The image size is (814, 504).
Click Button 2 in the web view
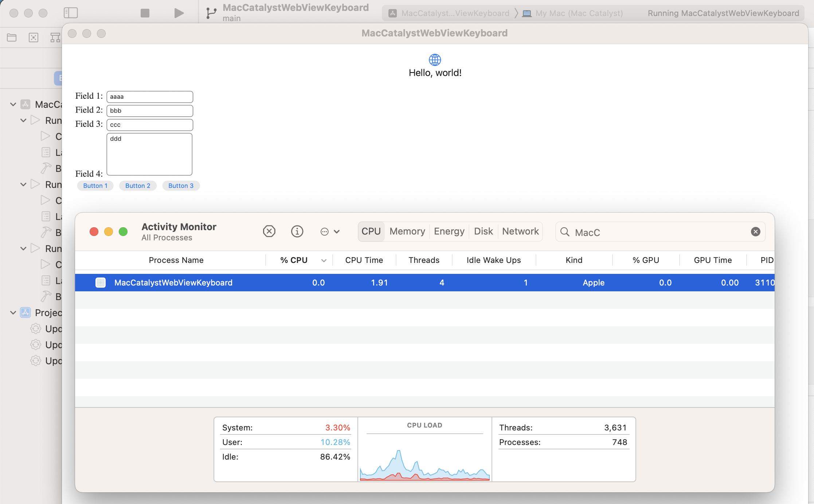(x=138, y=186)
